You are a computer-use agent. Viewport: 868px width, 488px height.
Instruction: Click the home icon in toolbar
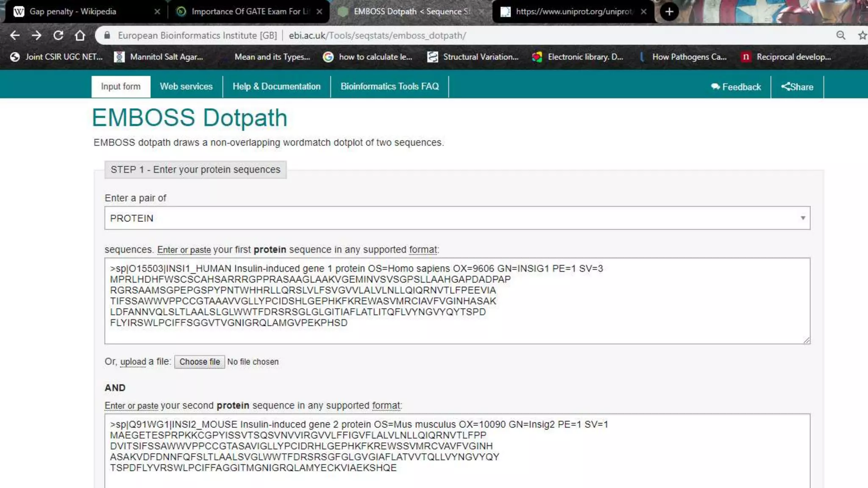(x=80, y=36)
